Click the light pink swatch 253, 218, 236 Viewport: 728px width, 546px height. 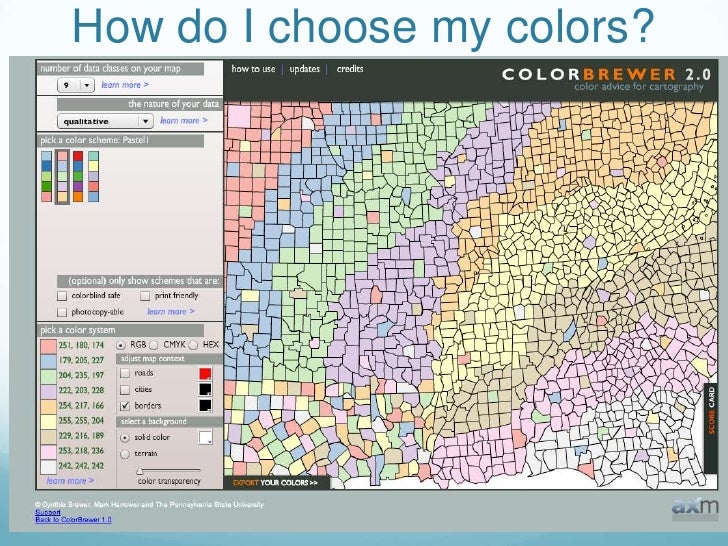pyautogui.click(x=48, y=451)
